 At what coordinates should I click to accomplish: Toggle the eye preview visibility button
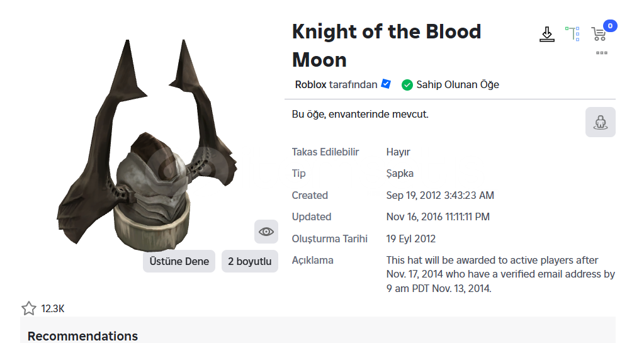coord(266,232)
